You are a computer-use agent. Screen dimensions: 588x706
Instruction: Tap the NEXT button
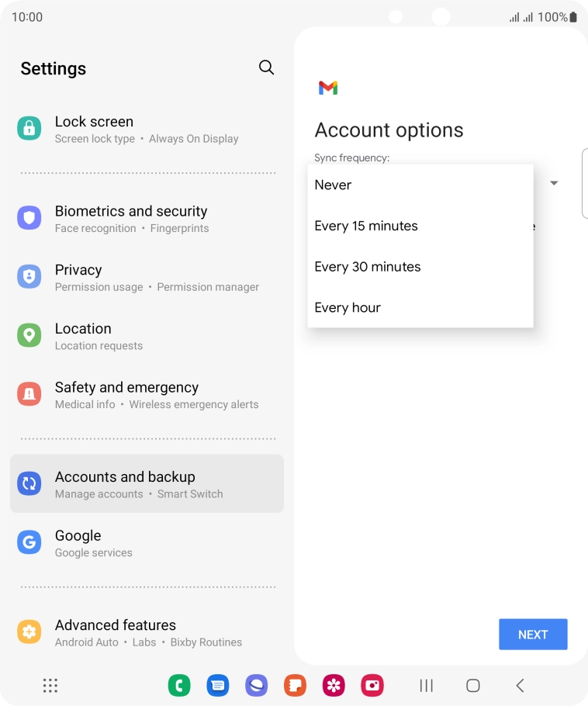(x=533, y=635)
